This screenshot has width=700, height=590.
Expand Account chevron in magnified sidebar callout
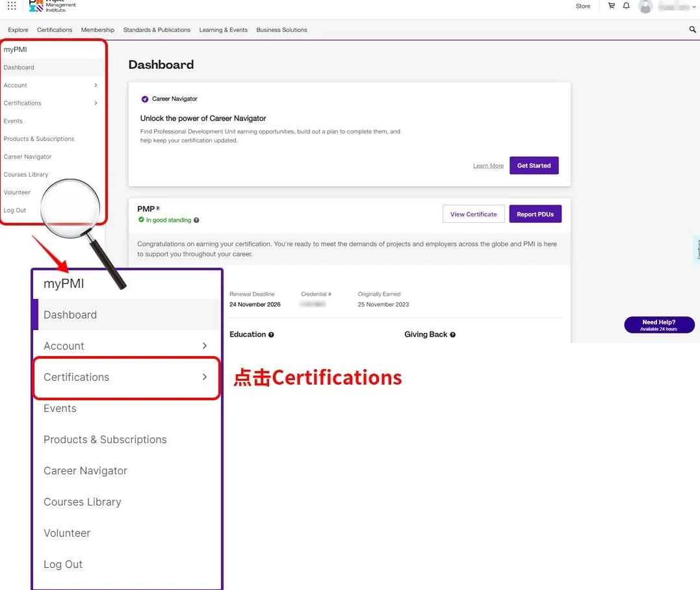(x=205, y=346)
